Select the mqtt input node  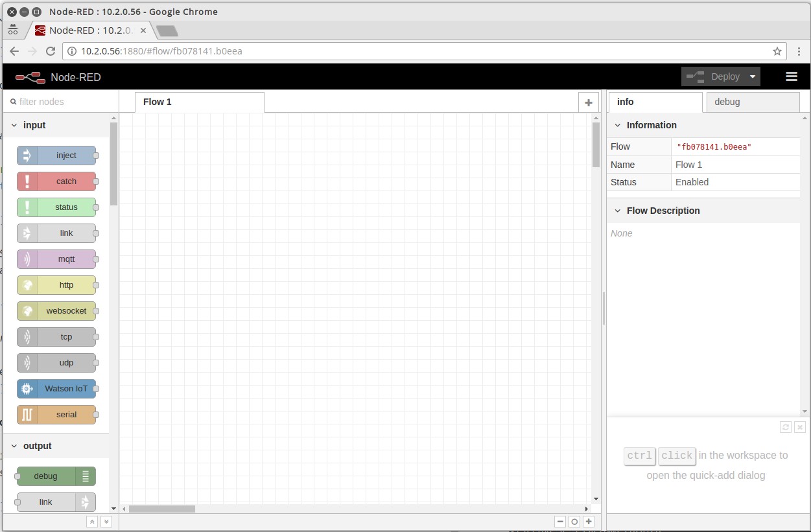[56, 259]
